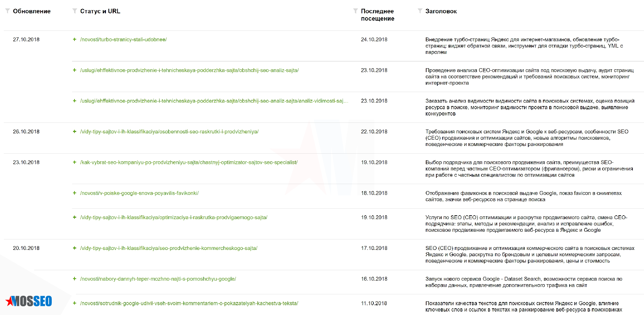Click the filter icon beside Статус и URL

(x=74, y=11)
